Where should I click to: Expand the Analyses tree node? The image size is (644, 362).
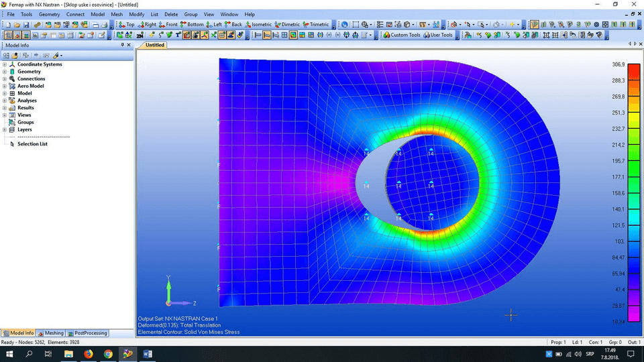point(5,101)
